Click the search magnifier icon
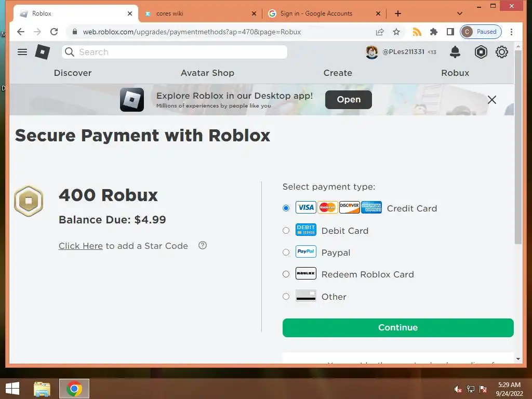 click(70, 52)
